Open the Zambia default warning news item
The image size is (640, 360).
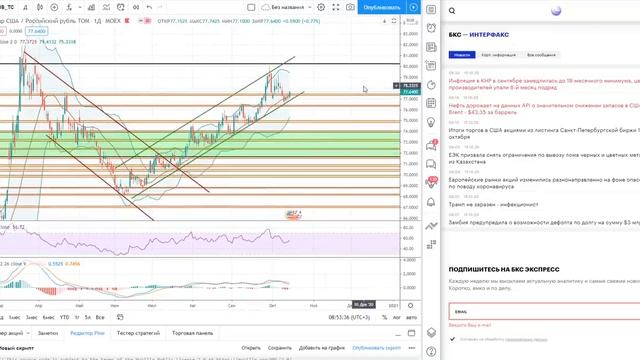[544, 223]
